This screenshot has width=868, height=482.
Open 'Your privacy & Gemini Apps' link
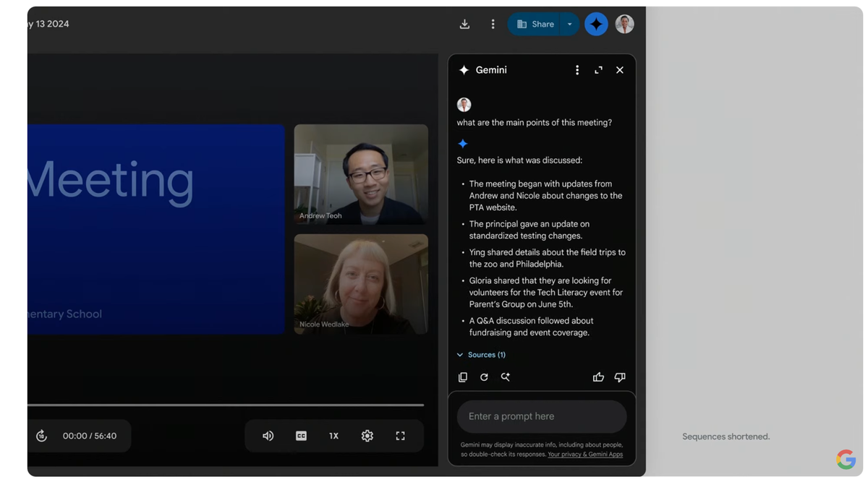click(585, 455)
